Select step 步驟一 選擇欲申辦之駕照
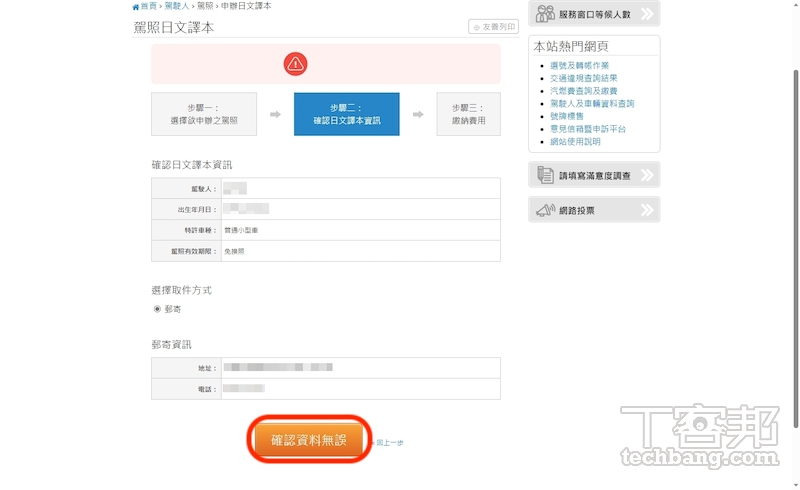Image resolution: width=800 pixels, height=490 pixels. point(204,114)
